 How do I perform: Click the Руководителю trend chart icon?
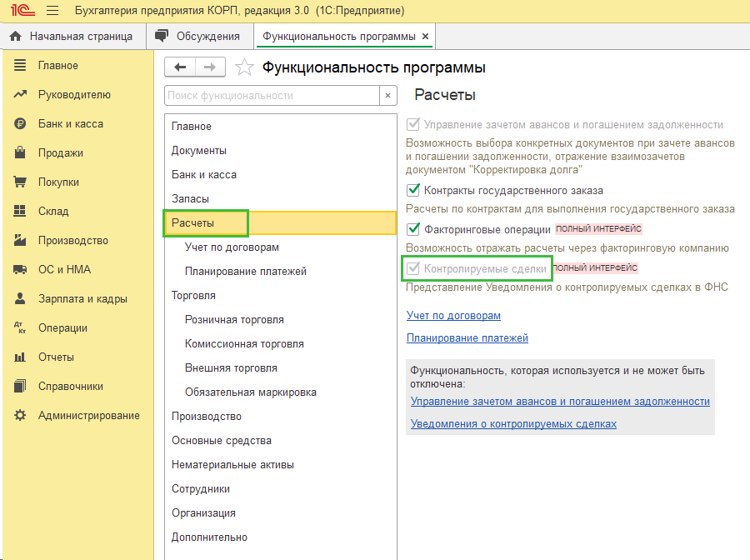point(20,94)
